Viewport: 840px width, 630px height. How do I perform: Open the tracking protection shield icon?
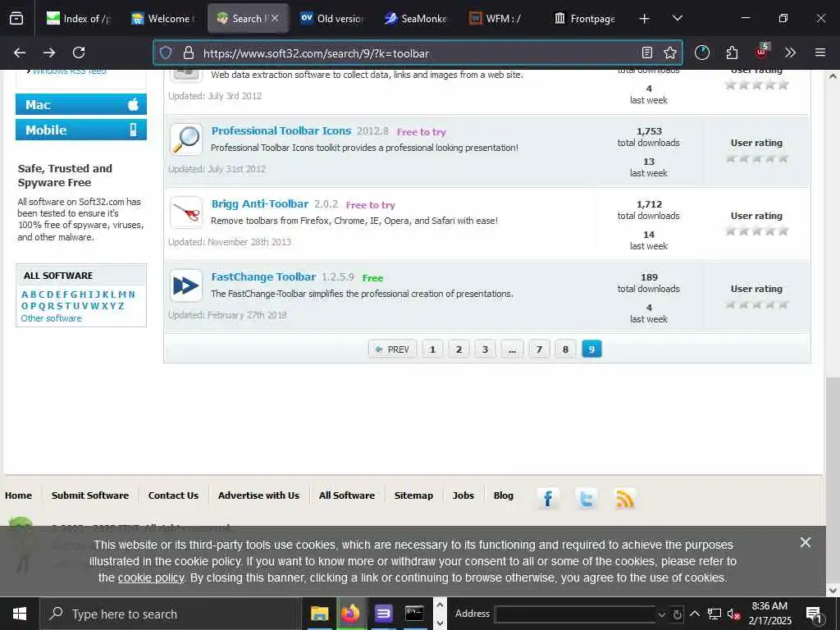click(166, 52)
